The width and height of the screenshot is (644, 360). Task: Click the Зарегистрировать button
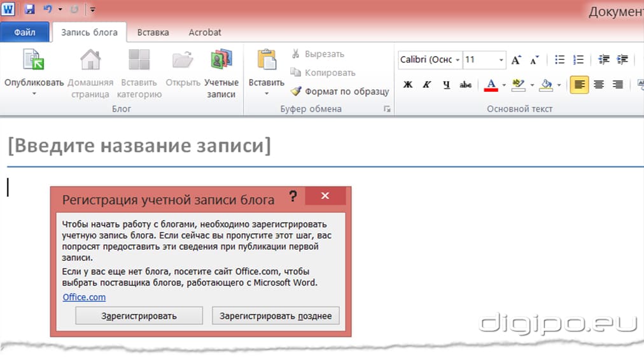tap(139, 316)
